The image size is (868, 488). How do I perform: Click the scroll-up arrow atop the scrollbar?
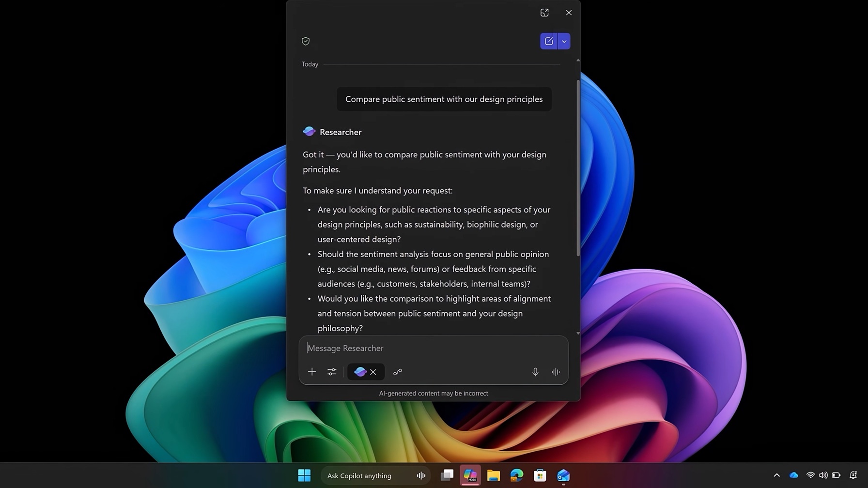578,60
